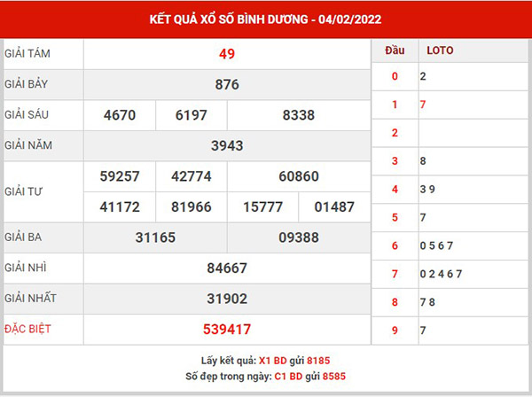Click the Bình Dương lottery results title header
This screenshot has width=532, height=397.
coord(266,18)
